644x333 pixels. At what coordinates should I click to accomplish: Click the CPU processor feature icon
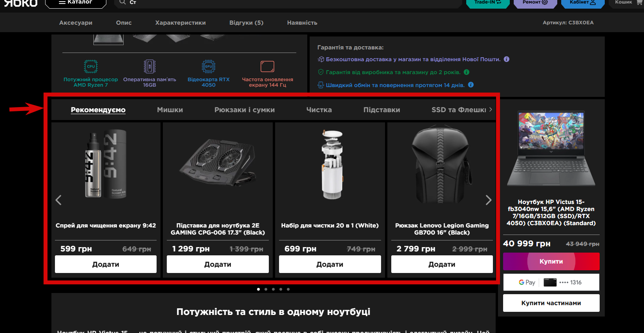pyautogui.click(x=91, y=66)
